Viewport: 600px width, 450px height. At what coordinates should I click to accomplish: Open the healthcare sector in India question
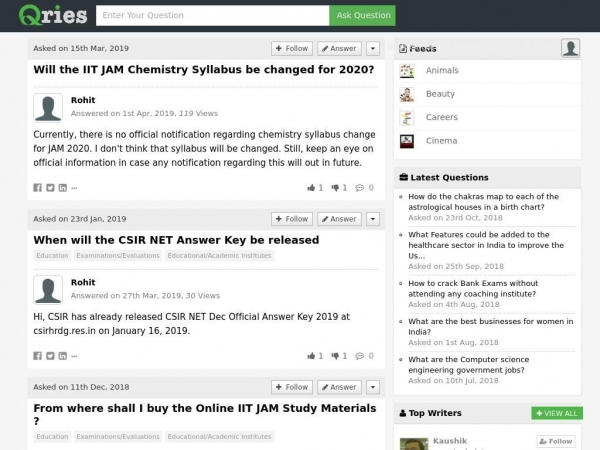pyautogui.click(x=486, y=245)
